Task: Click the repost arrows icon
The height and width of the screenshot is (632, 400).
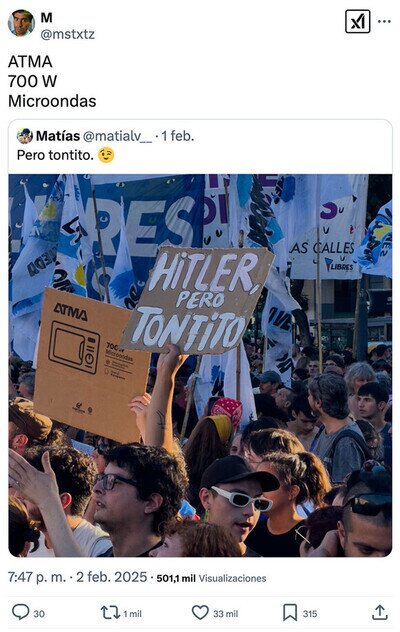Action: pyautogui.click(x=110, y=613)
